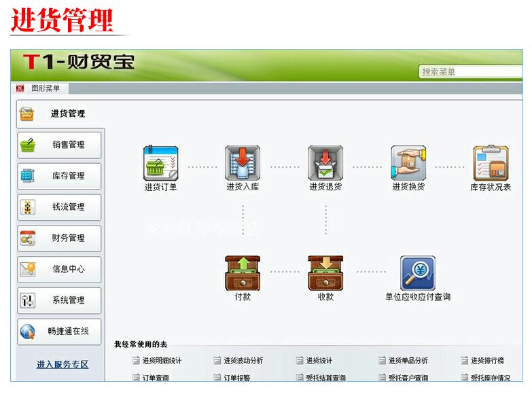The image size is (532, 394).
Task: Open the 单位应收应付查询 magnifier icon
Action: point(418,273)
